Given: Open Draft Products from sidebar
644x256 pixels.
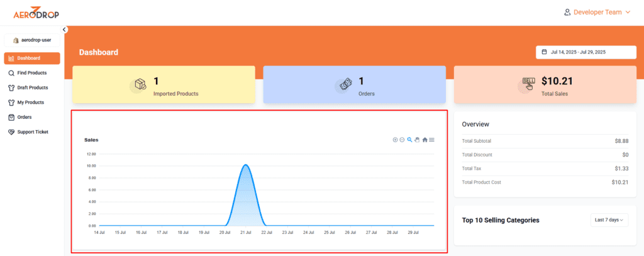Looking at the screenshot, I should pos(32,87).
